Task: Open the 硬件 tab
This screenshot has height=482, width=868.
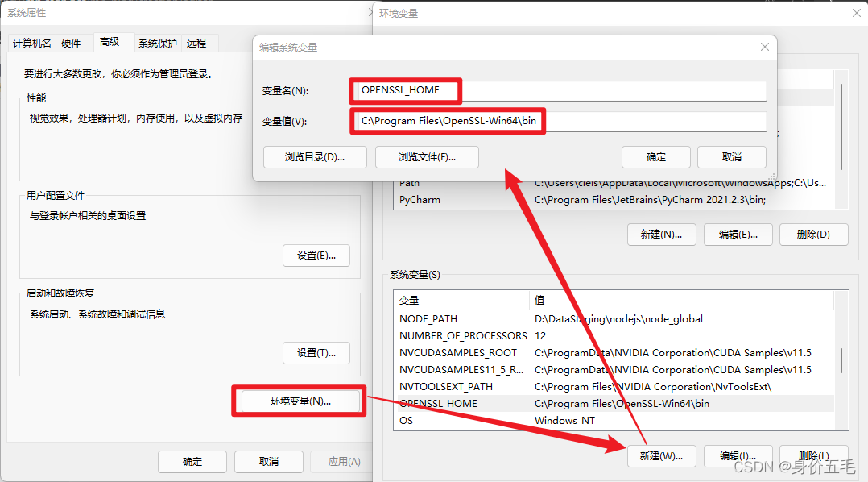Action: (x=72, y=43)
